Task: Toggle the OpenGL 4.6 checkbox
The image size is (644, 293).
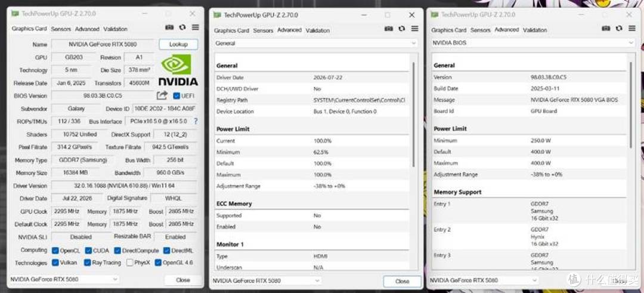Action: tap(158, 263)
